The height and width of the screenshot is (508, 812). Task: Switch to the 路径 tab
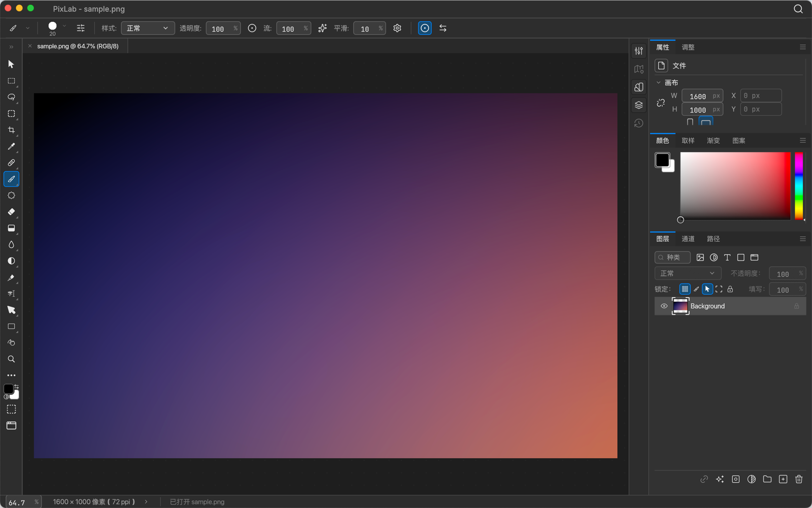pos(714,239)
